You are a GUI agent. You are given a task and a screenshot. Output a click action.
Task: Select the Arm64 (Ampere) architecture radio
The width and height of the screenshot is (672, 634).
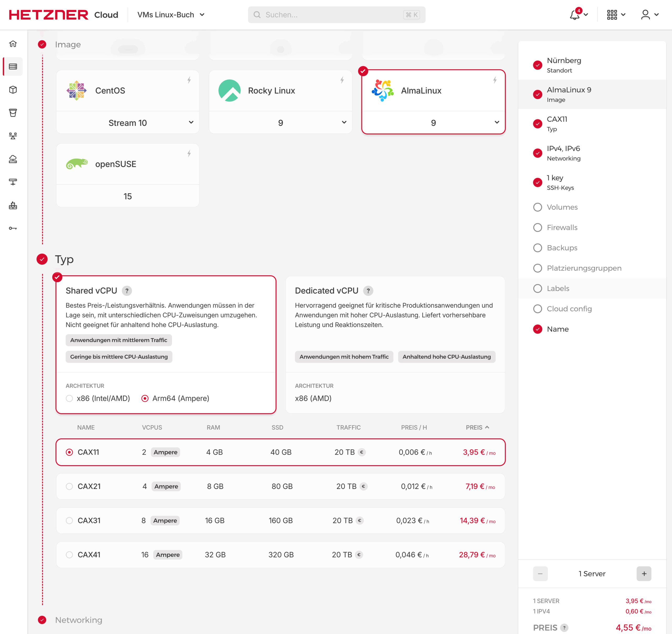(x=145, y=398)
